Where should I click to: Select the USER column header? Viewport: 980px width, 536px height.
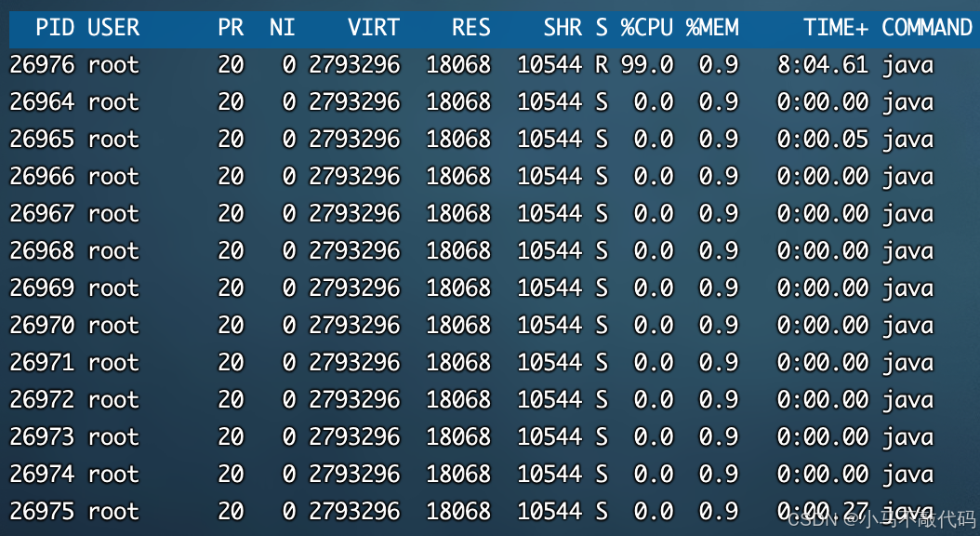click(113, 28)
